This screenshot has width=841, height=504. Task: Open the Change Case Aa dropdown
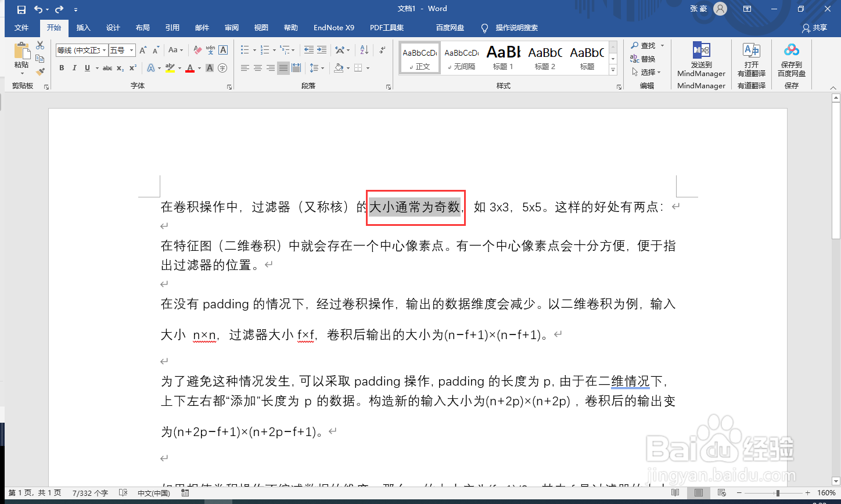point(176,51)
